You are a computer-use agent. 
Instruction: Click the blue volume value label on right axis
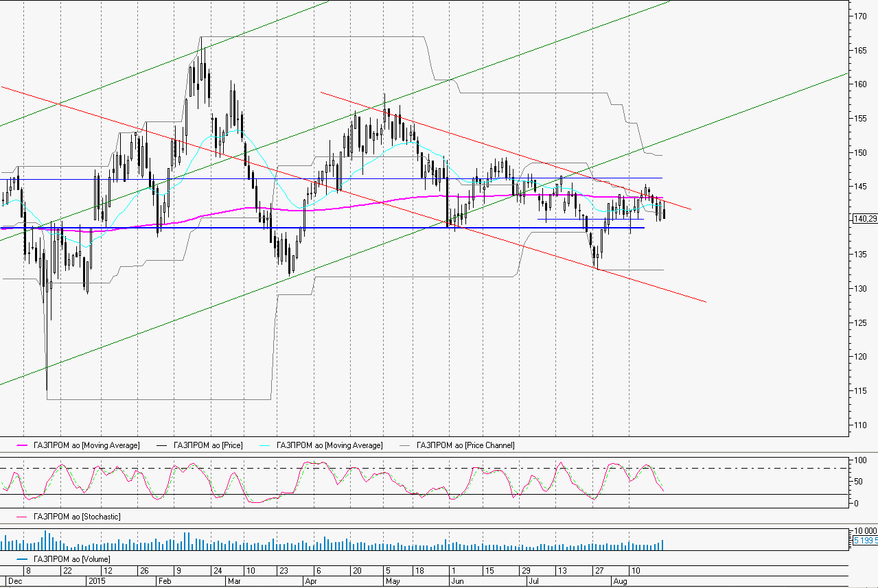(864, 541)
